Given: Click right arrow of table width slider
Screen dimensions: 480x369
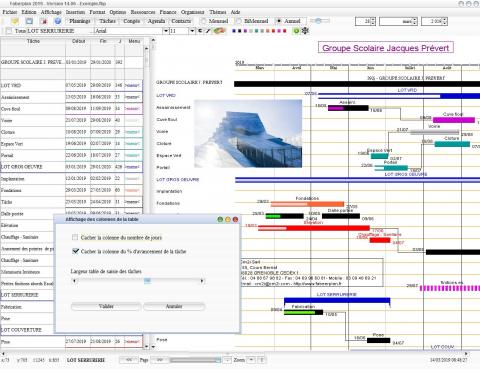Looking at the screenshot, I should 202,281.
